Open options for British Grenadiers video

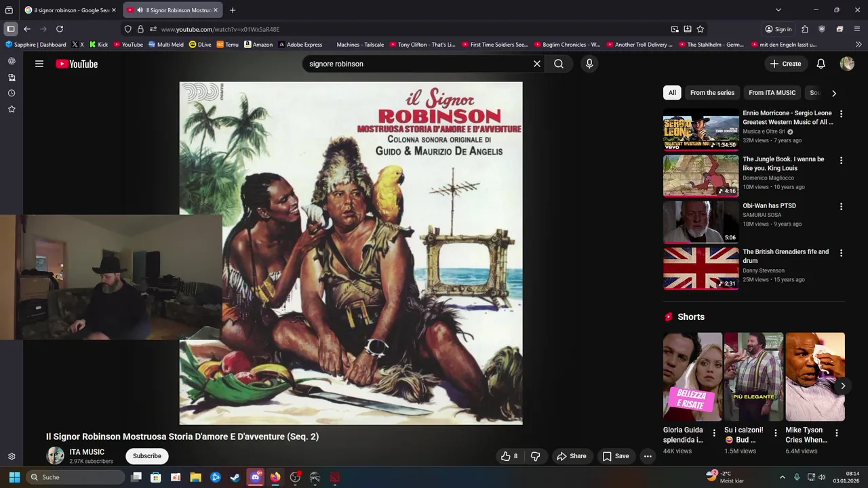pos(842,253)
